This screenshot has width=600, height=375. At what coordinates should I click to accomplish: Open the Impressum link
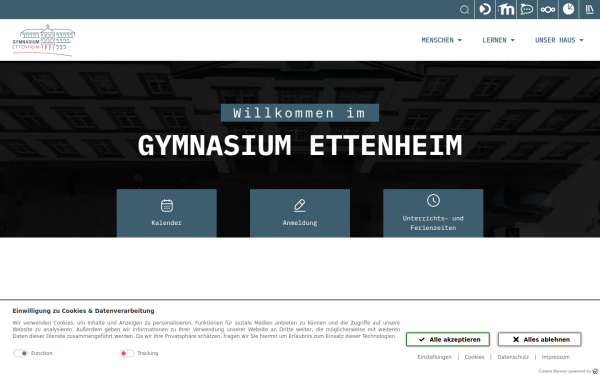tap(556, 357)
